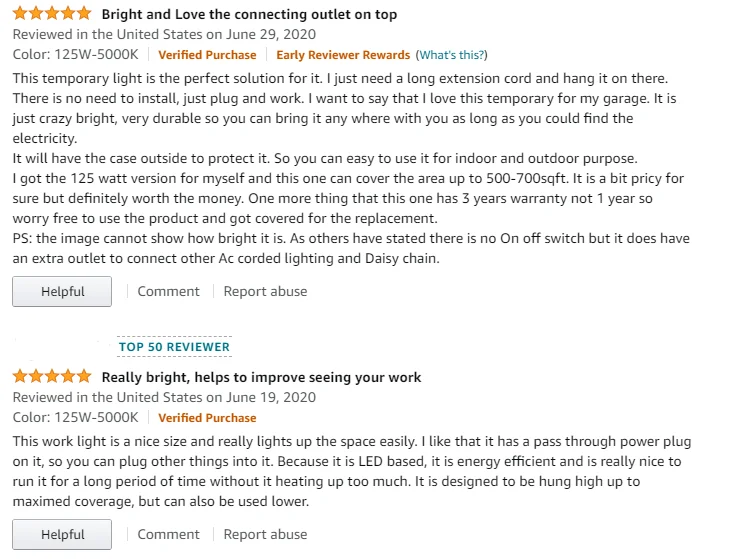Click the first review's five-star rating

point(51,14)
